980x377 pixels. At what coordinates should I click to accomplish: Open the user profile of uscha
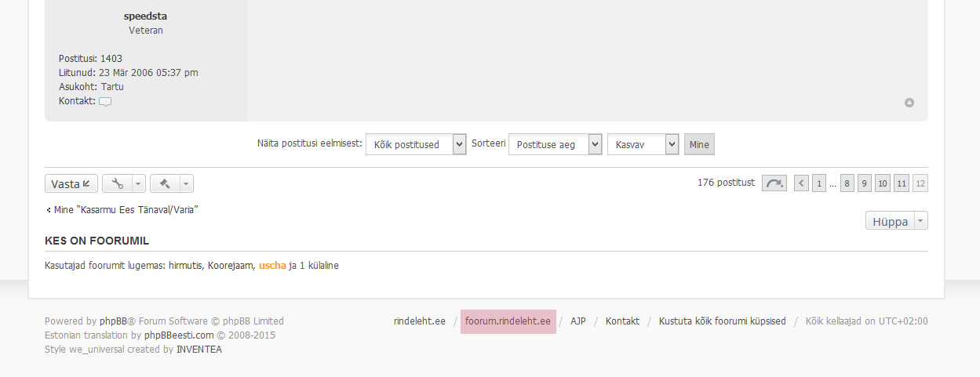coord(272,266)
